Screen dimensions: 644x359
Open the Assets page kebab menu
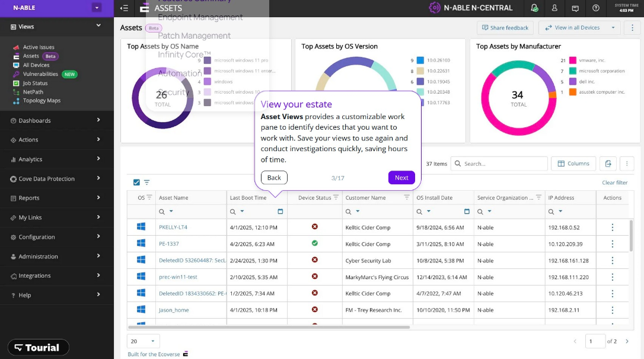tap(632, 27)
